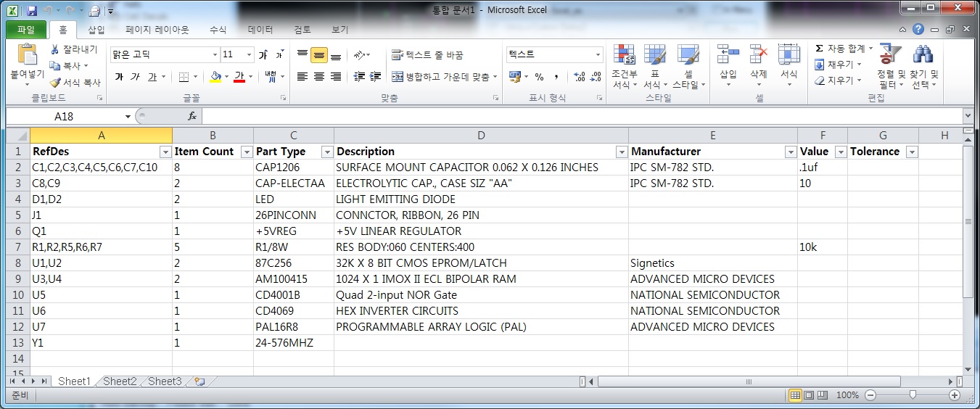Screen dimensions: 980x409
Task: Increase font size with the large 가 icon
Action: pos(263,55)
